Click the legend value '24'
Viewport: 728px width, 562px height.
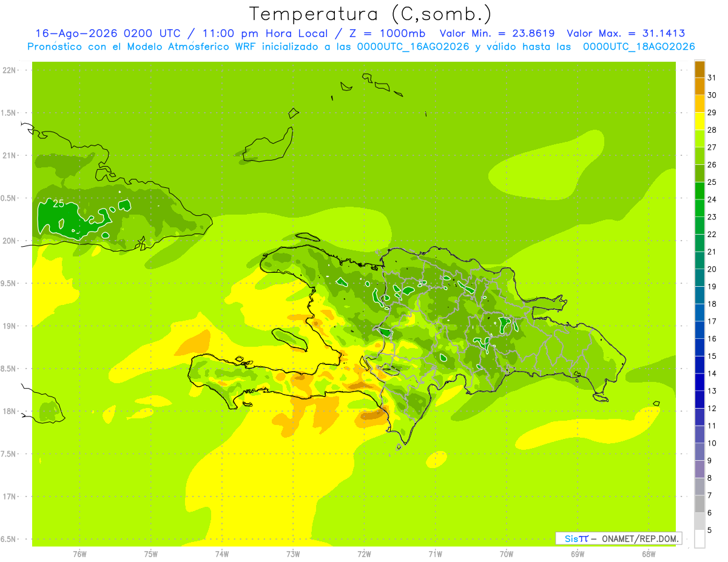[x=712, y=199]
